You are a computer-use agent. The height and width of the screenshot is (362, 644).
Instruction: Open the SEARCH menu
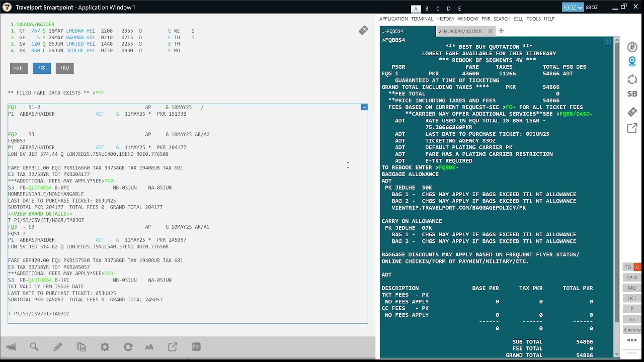pos(502,19)
